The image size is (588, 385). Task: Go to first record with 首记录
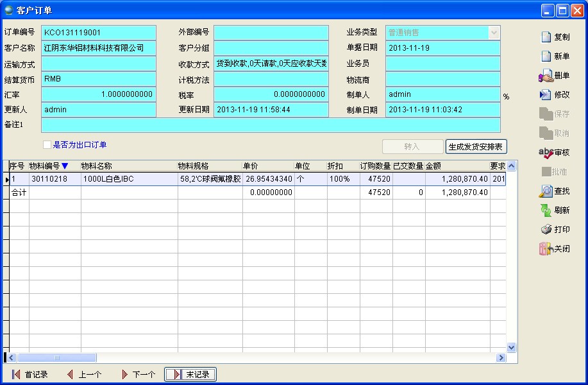[x=30, y=375]
